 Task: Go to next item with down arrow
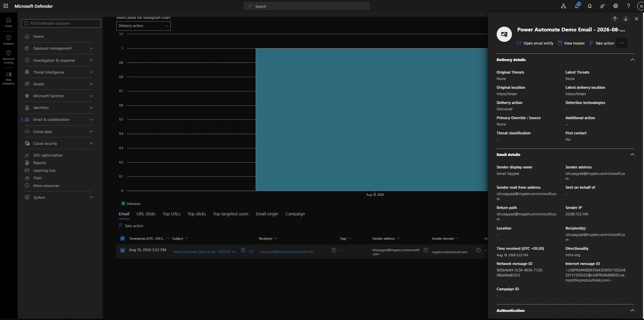[626, 19]
